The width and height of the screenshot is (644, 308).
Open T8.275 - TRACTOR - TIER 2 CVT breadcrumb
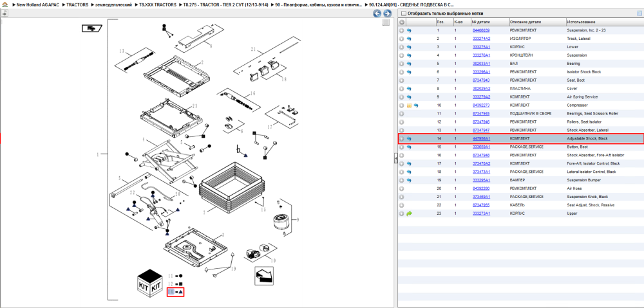[x=225, y=5]
